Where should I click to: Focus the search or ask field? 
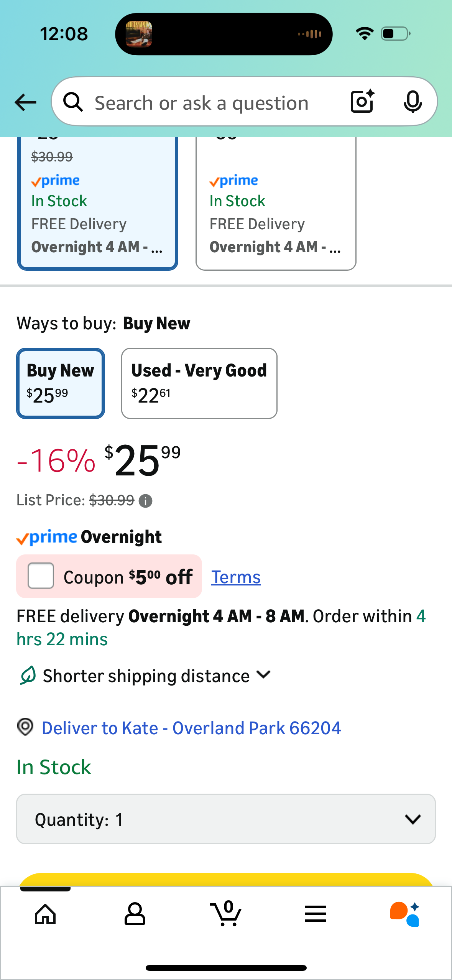(201, 103)
